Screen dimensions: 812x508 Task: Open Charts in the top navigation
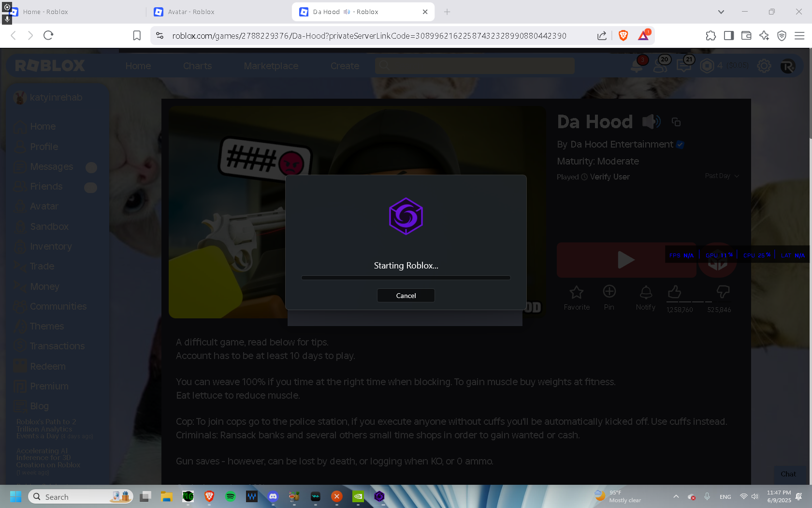[x=197, y=66]
